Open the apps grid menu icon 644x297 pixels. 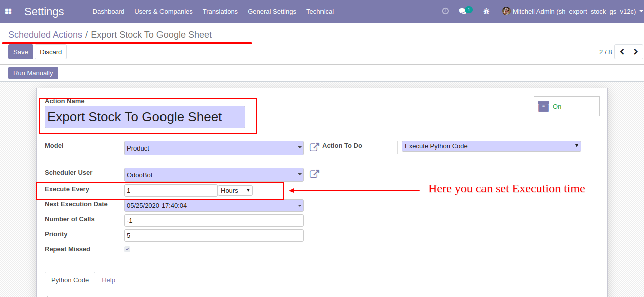pyautogui.click(x=8, y=11)
